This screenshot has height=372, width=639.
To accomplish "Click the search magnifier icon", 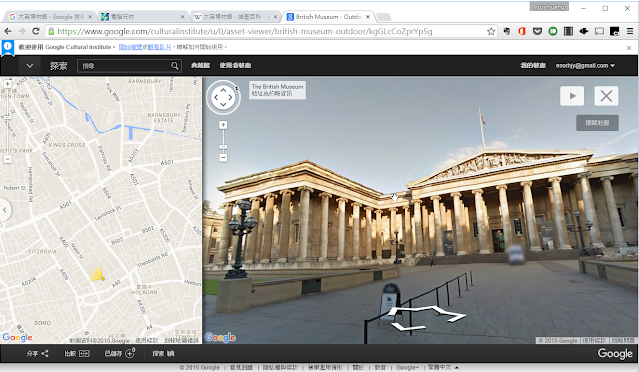I will click(174, 66).
